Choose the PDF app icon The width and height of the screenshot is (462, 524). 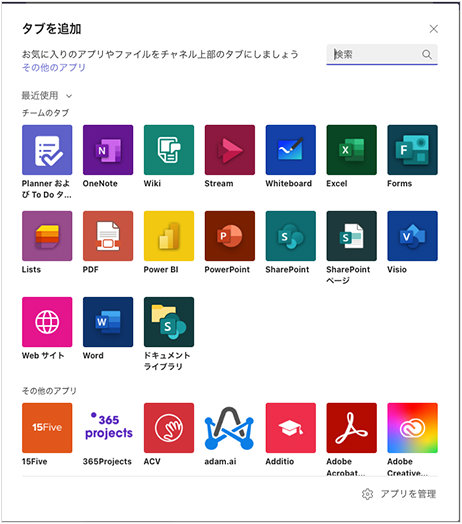108,236
